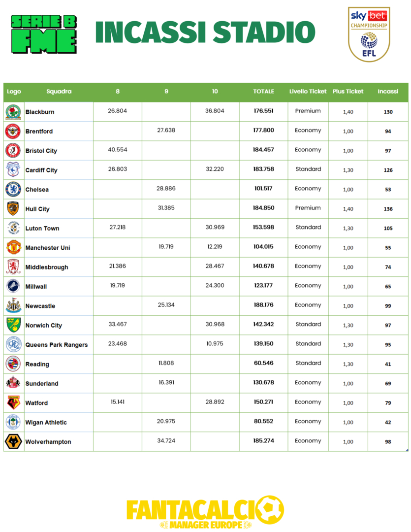
Task: Click Bristol City's total value 184.457
Action: [x=263, y=150]
